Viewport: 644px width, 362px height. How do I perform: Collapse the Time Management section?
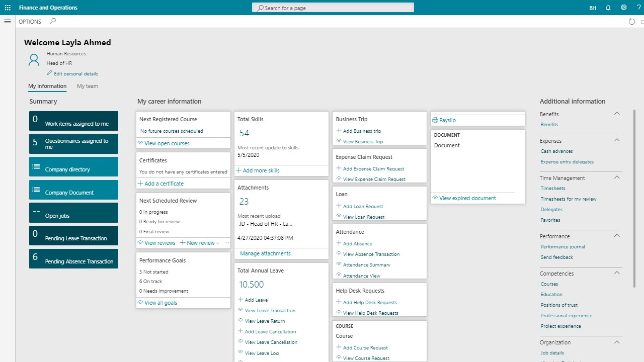[x=617, y=177]
